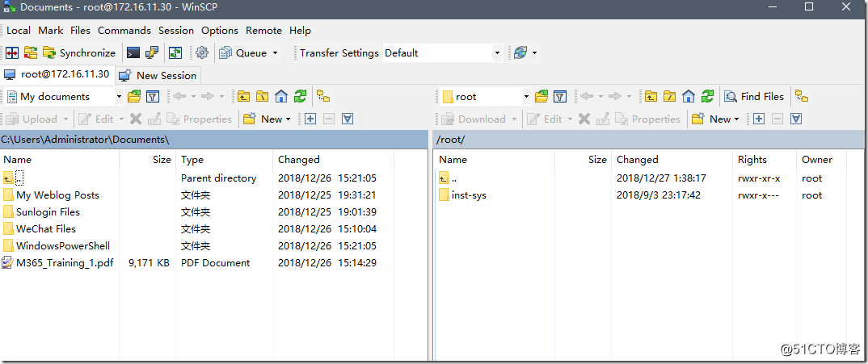Sort remote panel by Rights column
868x364 pixels.
tap(764, 159)
